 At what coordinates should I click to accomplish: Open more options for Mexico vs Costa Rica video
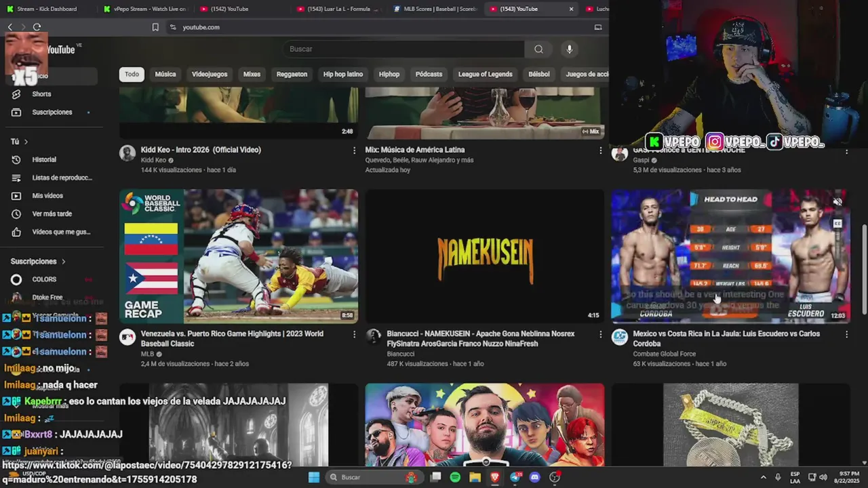click(846, 334)
